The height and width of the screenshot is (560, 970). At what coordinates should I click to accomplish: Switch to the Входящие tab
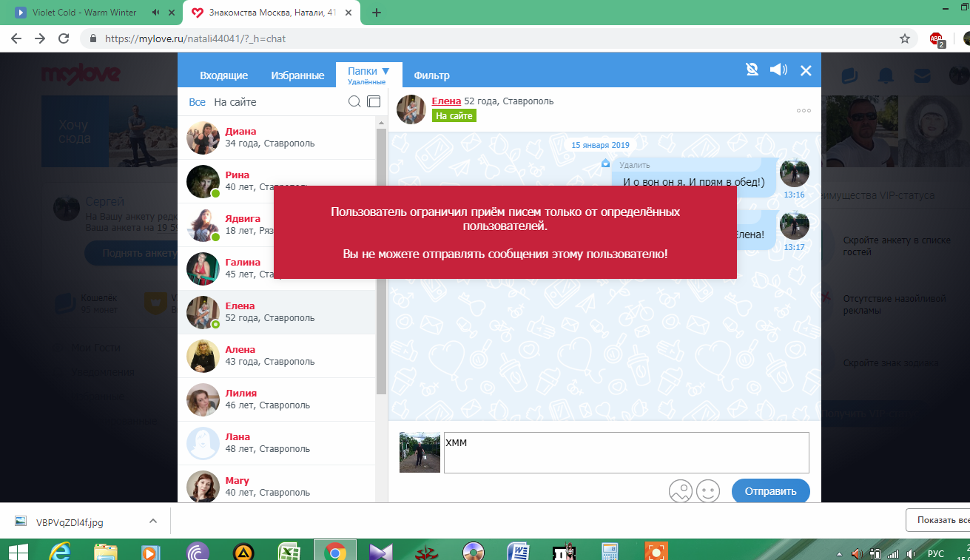click(x=223, y=75)
